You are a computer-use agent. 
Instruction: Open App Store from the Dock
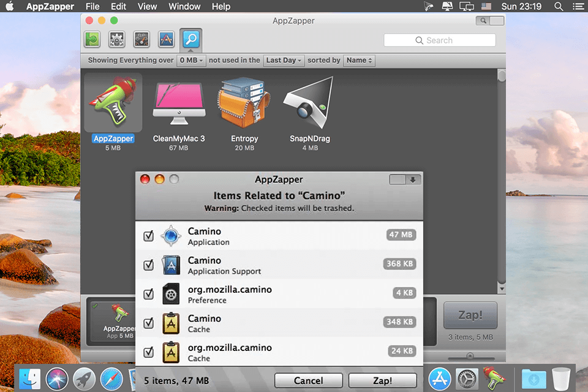(x=440, y=379)
